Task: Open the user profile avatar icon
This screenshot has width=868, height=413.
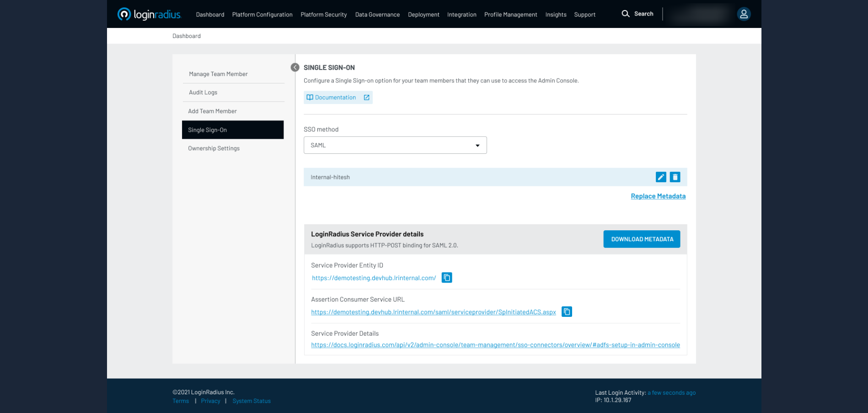Action: (744, 14)
